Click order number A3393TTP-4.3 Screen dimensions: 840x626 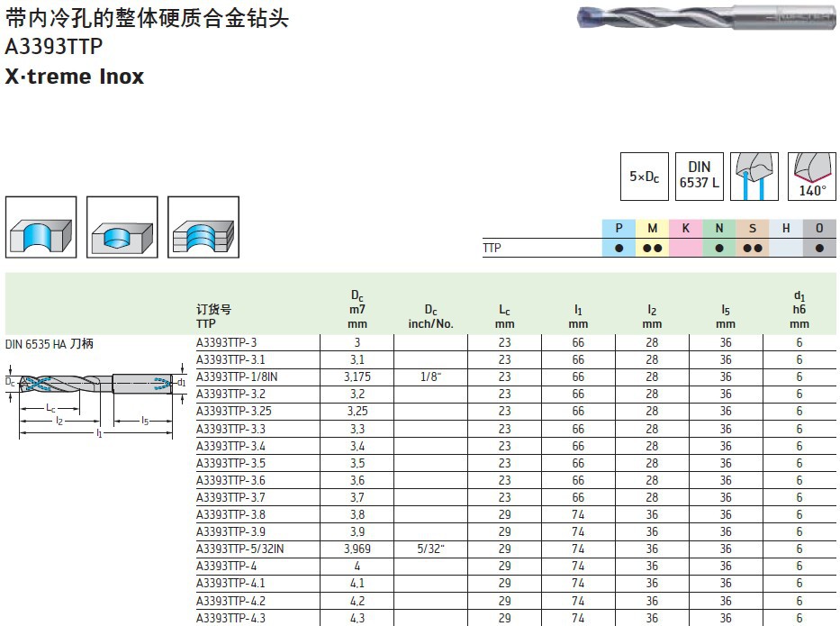(x=230, y=618)
